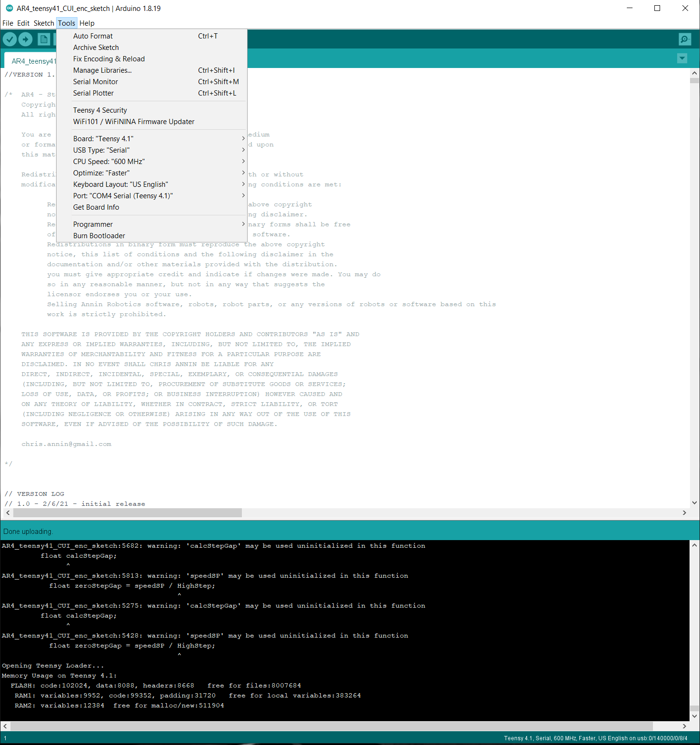The height and width of the screenshot is (745, 700).
Task: Click "Selling Annin Robotics software" code line
Action: tap(271, 304)
